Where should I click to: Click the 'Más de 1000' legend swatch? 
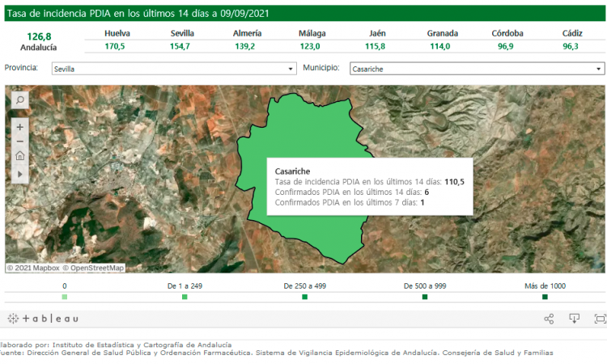(545, 298)
